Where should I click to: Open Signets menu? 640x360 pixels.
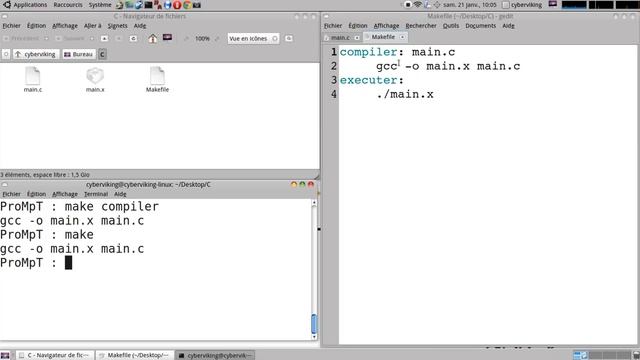point(118,26)
